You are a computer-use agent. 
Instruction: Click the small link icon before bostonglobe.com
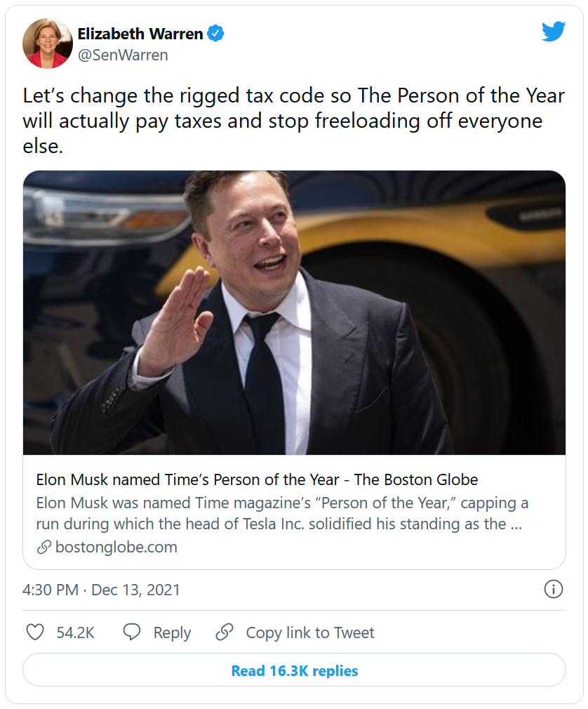(44, 547)
